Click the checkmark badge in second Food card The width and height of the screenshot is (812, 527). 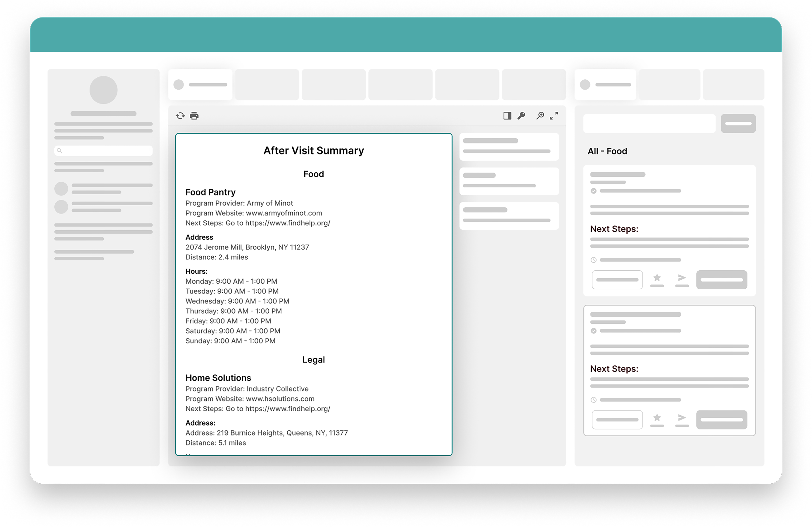594,331
